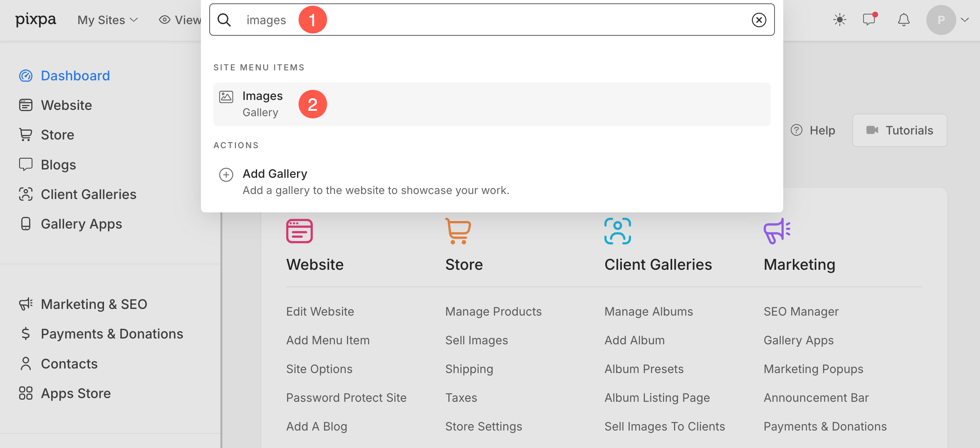Screen dimensions: 980x448
Task: Open the Sell Images To Clients link
Action: tap(664, 426)
